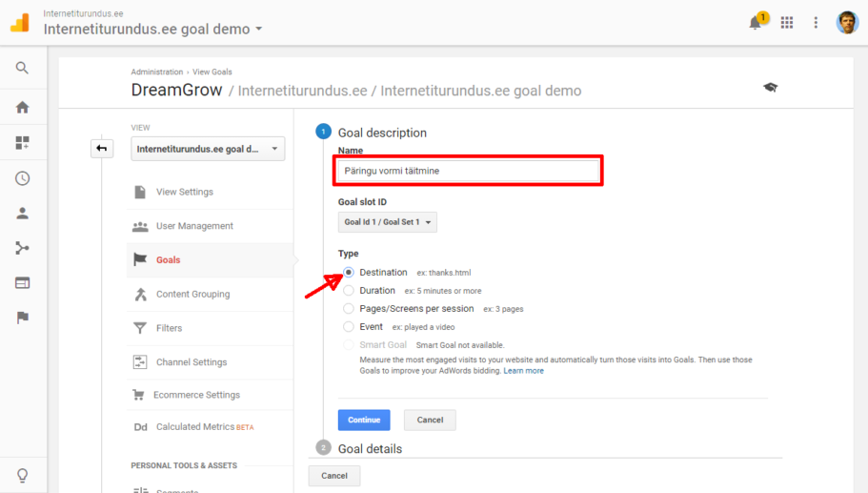Click the graduation cap help icon
This screenshot has height=493, width=868.
click(770, 88)
